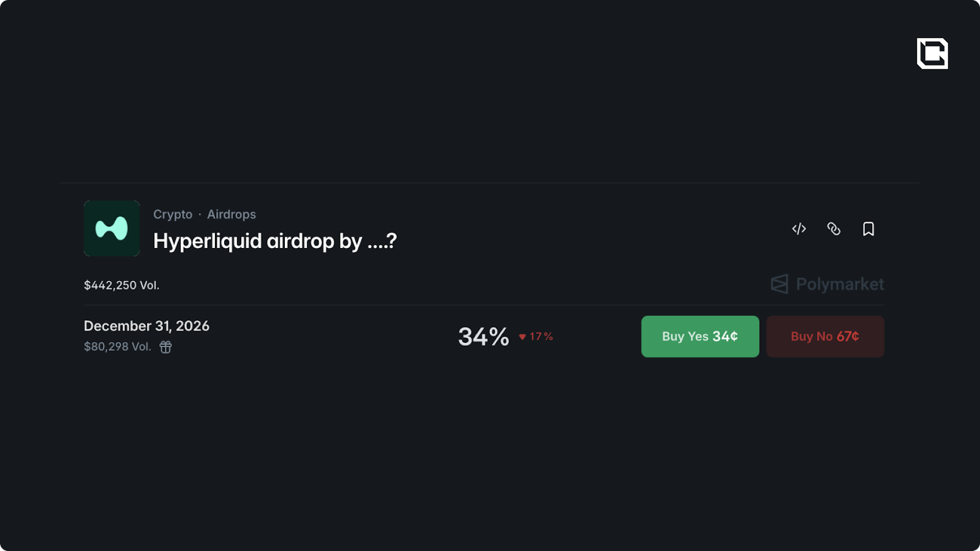Click the embed code icon
980x551 pixels.
(x=799, y=229)
